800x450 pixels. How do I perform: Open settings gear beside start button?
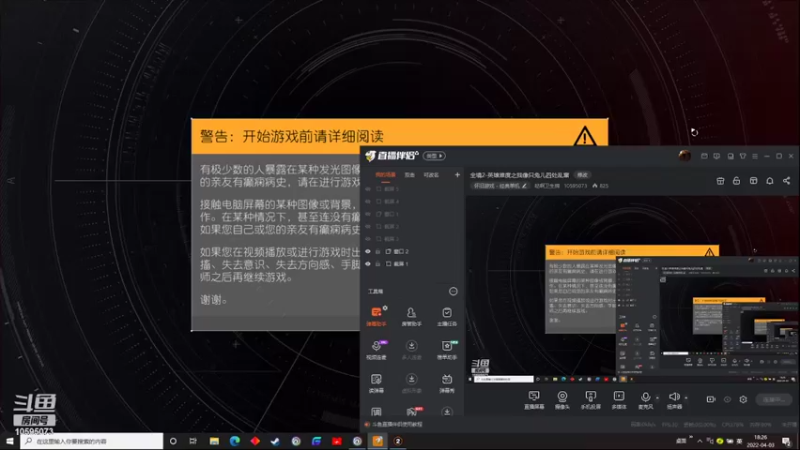743,399
